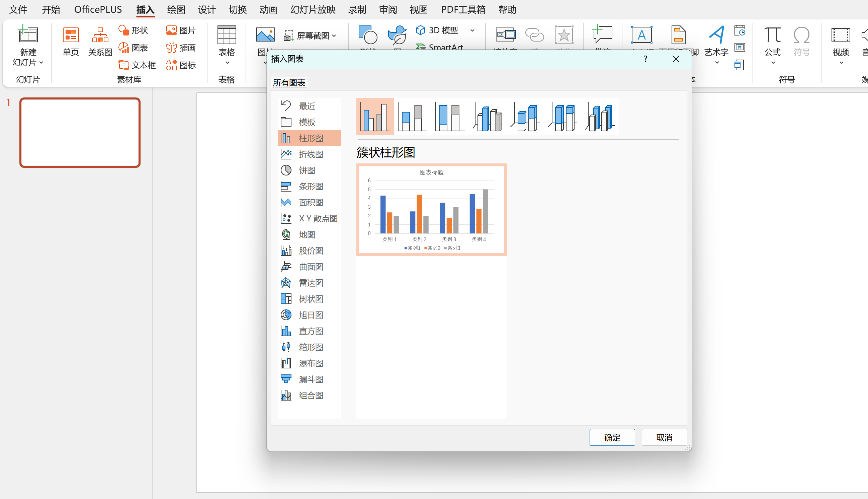The width and height of the screenshot is (868, 499).
Task: Pick the 100% stacked column chart subtype
Action: (x=450, y=117)
